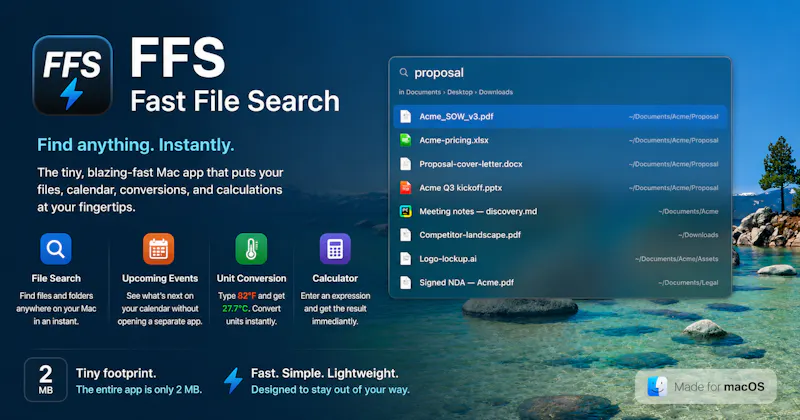The height and width of the screenshot is (420, 800).
Task: Click the purple Calculator icon
Action: click(x=335, y=249)
